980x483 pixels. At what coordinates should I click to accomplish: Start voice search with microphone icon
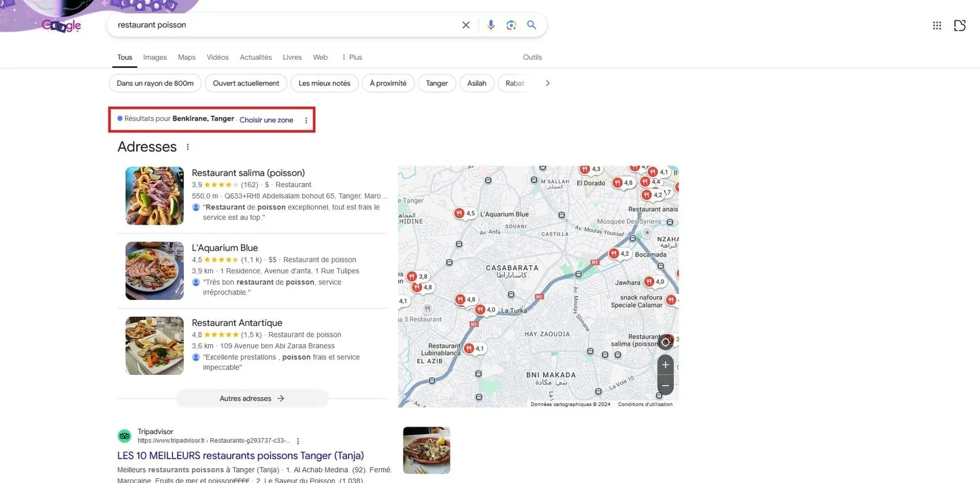click(x=491, y=25)
